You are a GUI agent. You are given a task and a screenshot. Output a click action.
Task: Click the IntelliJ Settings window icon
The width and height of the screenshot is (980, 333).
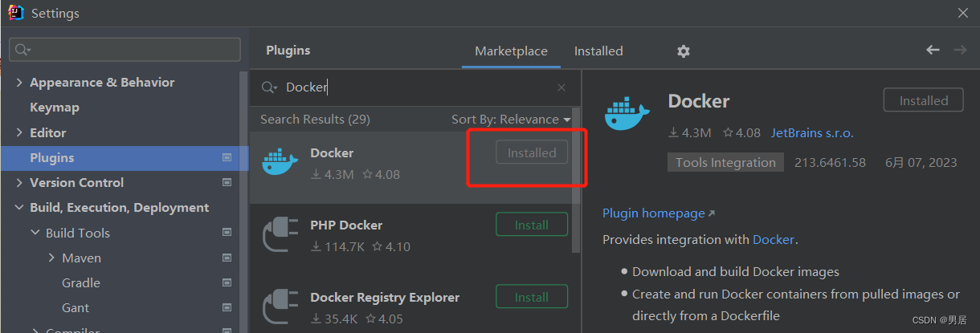point(15,13)
